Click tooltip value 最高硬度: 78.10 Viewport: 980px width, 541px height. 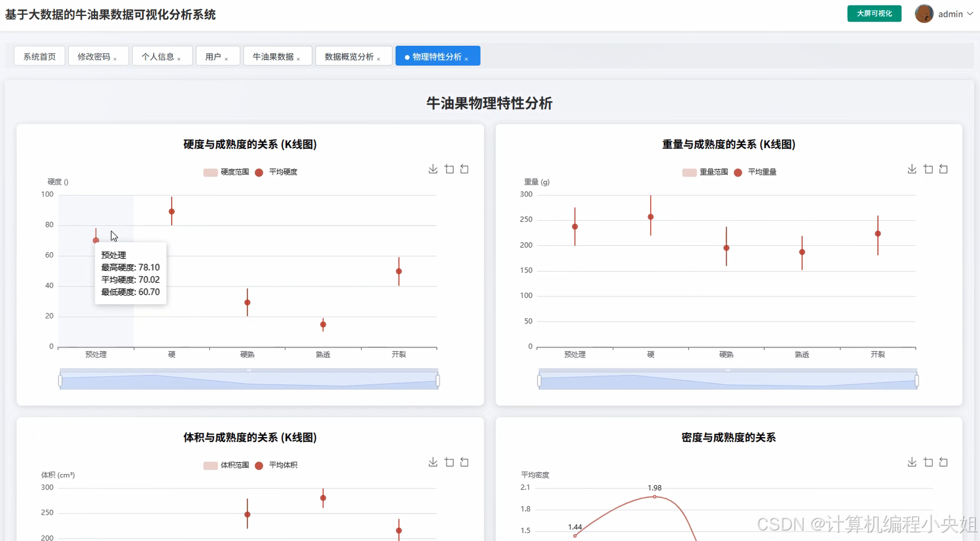click(x=130, y=267)
